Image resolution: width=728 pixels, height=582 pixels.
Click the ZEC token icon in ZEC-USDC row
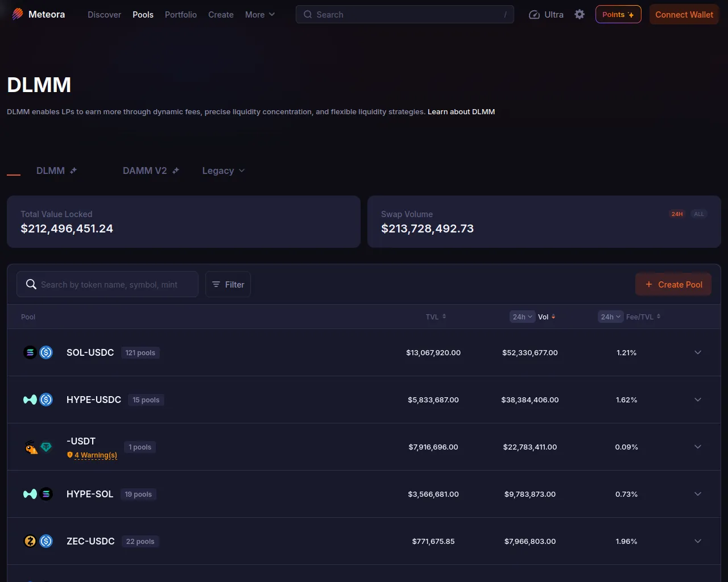point(30,541)
